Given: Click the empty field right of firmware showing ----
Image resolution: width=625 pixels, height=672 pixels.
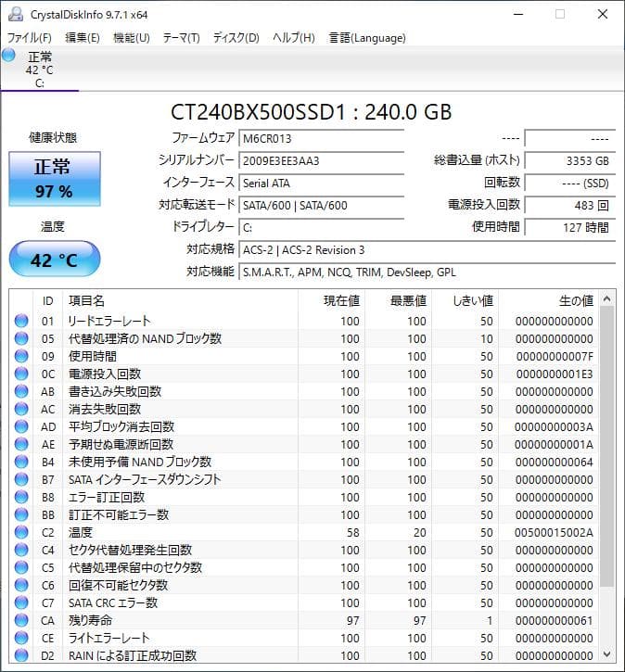Looking at the screenshot, I should coord(570,138).
